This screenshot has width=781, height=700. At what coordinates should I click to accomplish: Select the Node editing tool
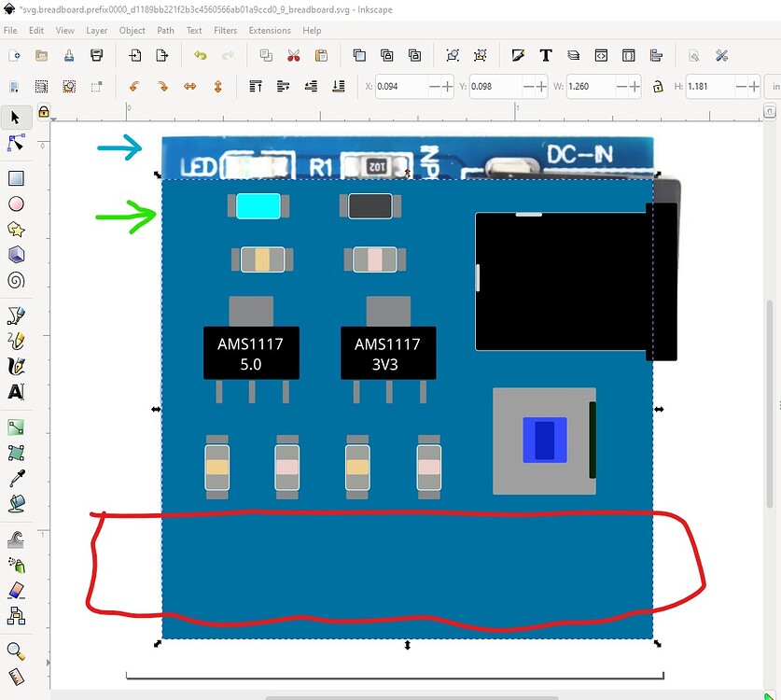coord(14,143)
